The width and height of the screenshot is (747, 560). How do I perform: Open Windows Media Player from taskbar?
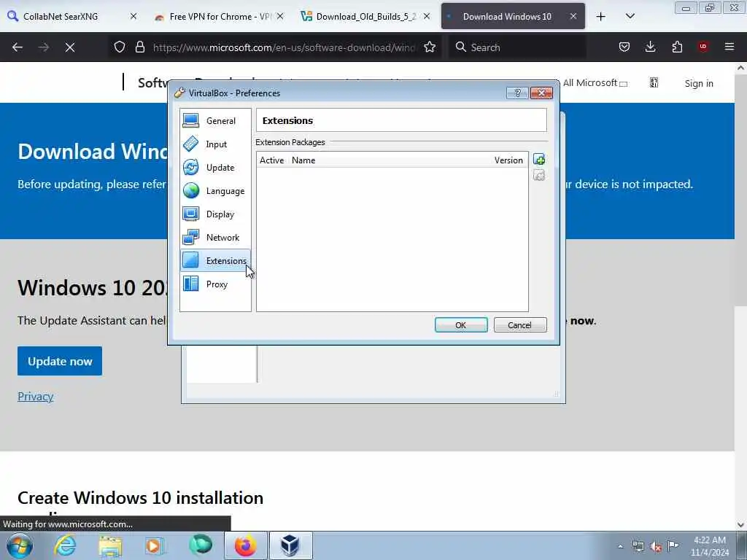[155, 545]
